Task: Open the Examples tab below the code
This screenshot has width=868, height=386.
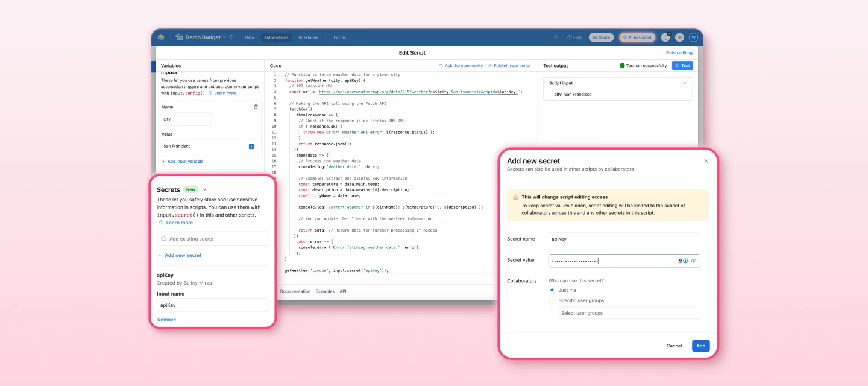Action: 325,291
